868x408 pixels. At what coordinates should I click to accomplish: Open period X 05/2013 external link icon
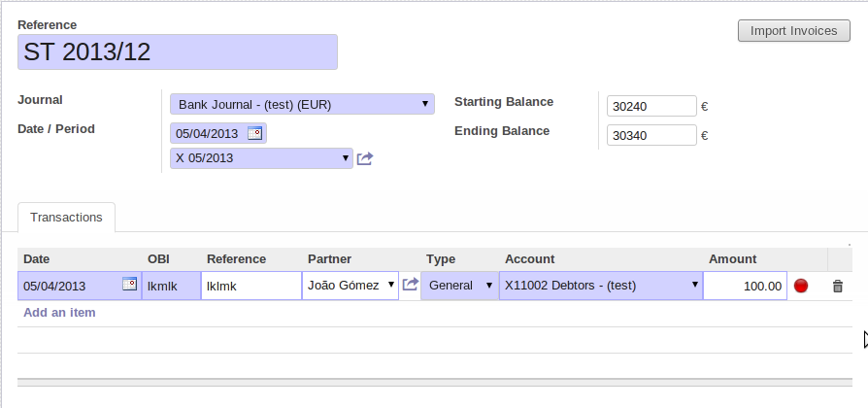coord(365,158)
